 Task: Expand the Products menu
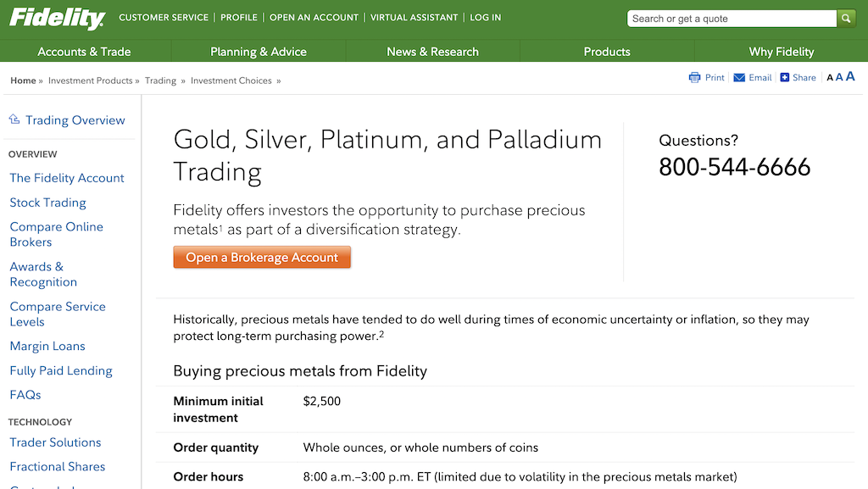(x=607, y=52)
